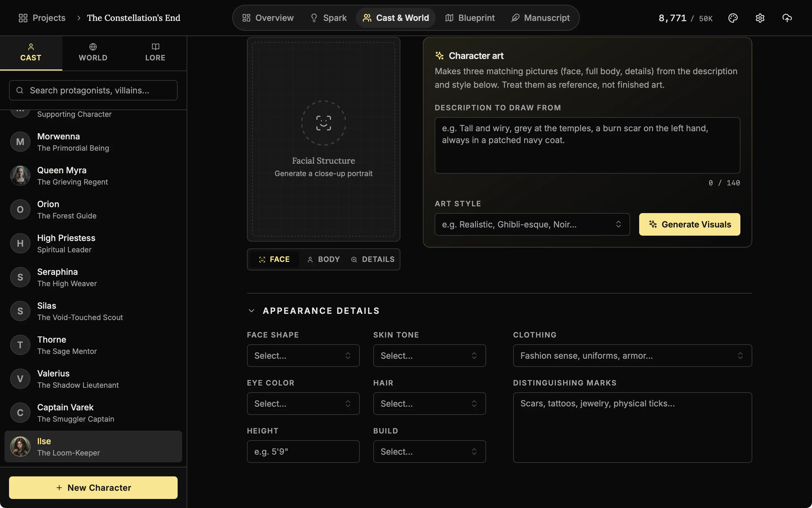Switch to the Spark tab
Screen dimensions: 812x508
coord(328,18)
